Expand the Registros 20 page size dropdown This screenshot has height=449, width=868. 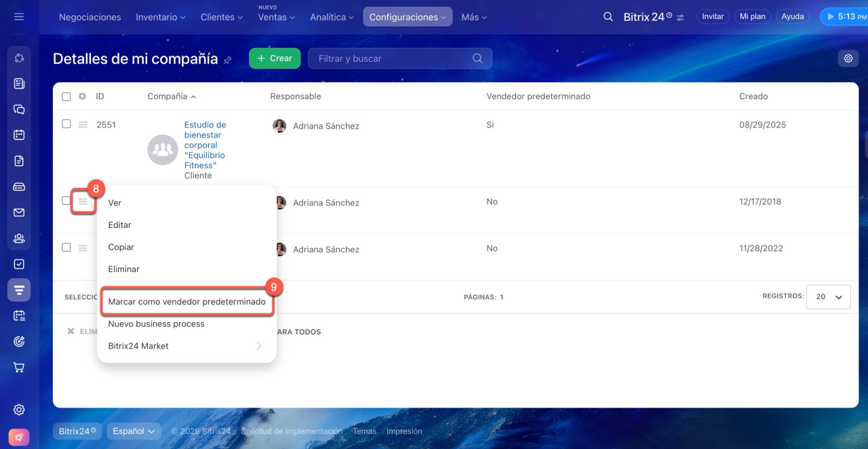(x=828, y=297)
